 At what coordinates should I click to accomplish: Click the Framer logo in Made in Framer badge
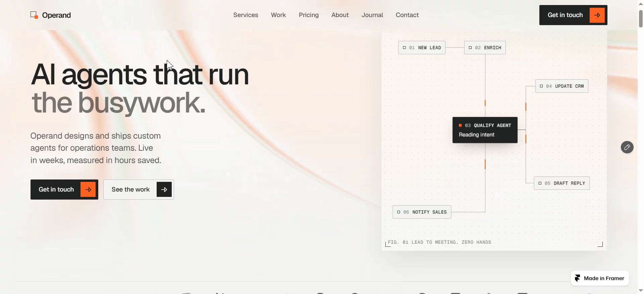578,278
